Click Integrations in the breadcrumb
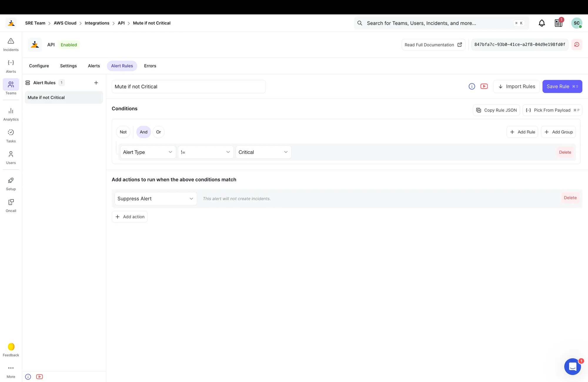 (97, 23)
